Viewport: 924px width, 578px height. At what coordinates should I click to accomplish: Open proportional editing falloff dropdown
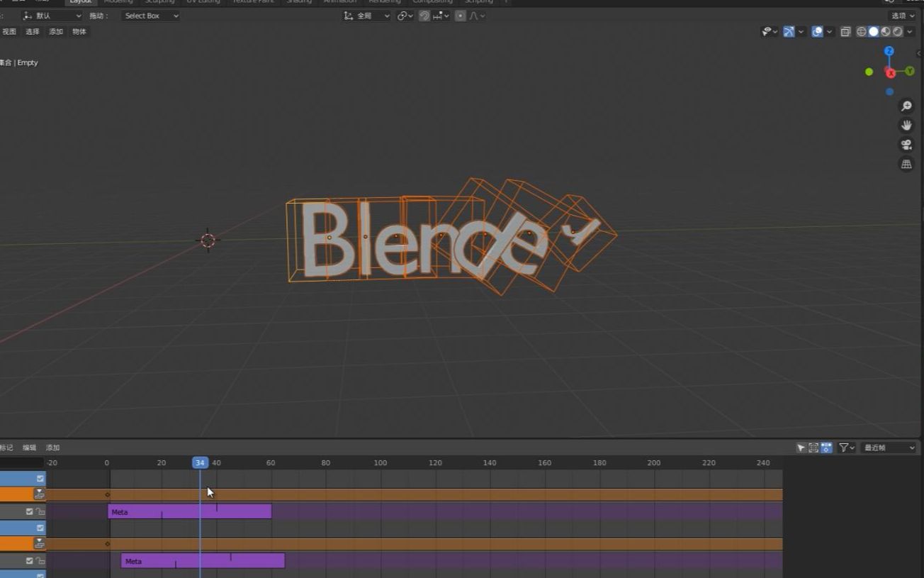pos(476,16)
